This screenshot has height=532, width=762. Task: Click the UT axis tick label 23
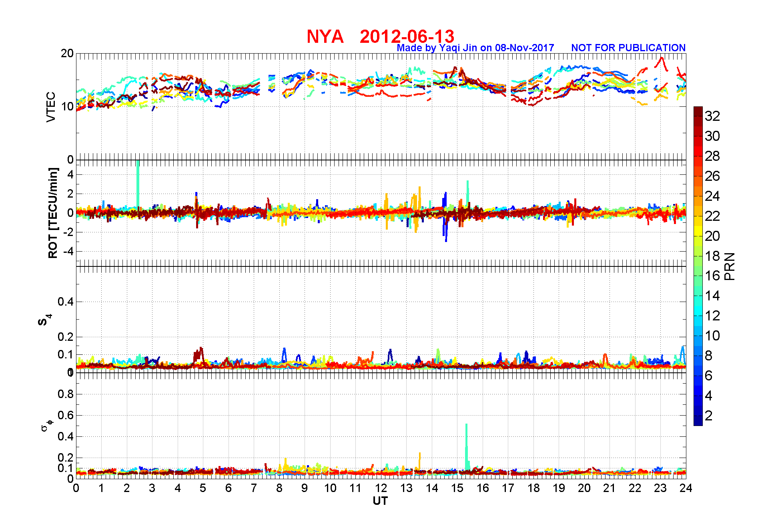[660, 488]
